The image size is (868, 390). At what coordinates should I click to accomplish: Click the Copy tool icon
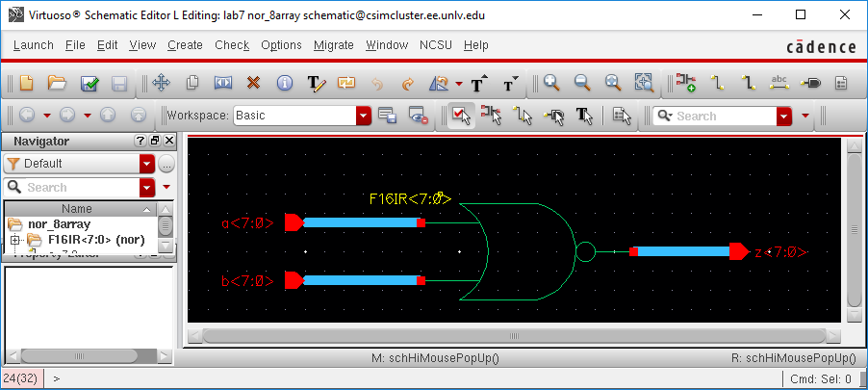[x=192, y=84]
